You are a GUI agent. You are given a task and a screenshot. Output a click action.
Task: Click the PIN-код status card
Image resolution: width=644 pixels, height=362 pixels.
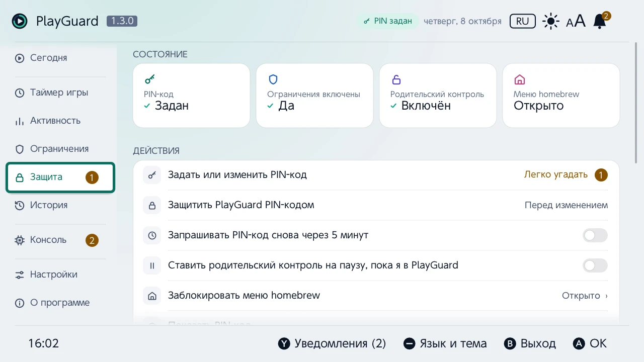pos(191,96)
